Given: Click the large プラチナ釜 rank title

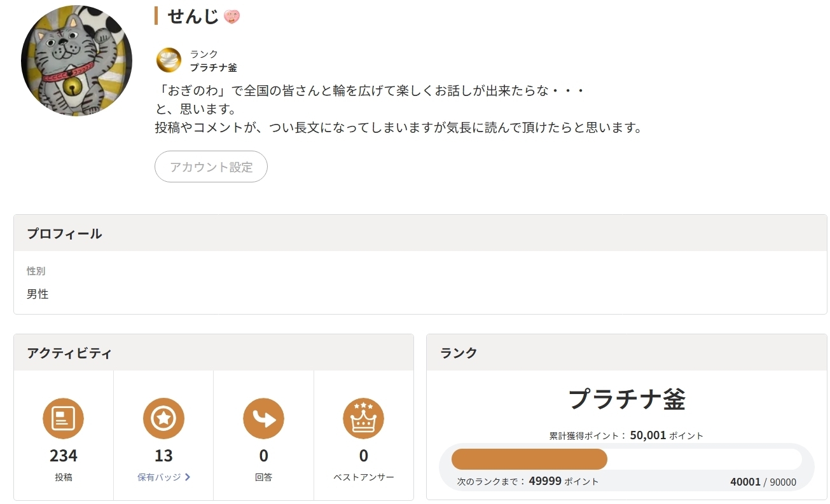Looking at the screenshot, I should click(626, 399).
